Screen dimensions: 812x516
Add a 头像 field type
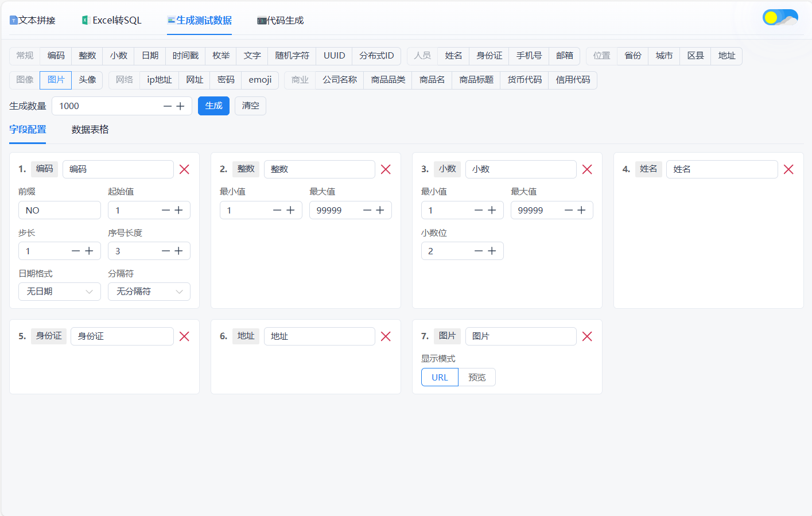[x=87, y=80]
